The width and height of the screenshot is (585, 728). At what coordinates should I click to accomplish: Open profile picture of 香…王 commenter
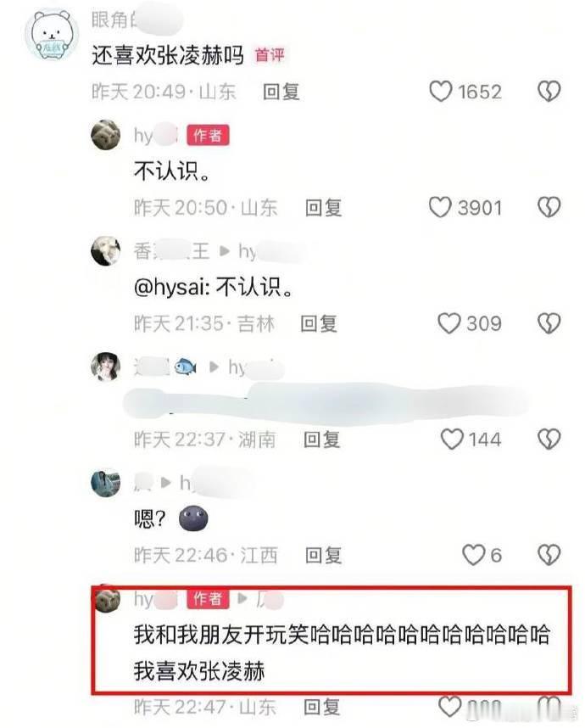pyautogui.click(x=106, y=250)
